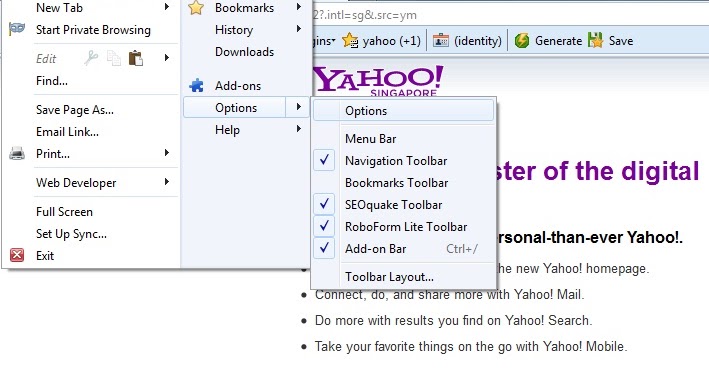Click the 'personal-than-ever Yahoo!' subheading text
The width and height of the screenshot is (709, 373).
pos(590,237)
